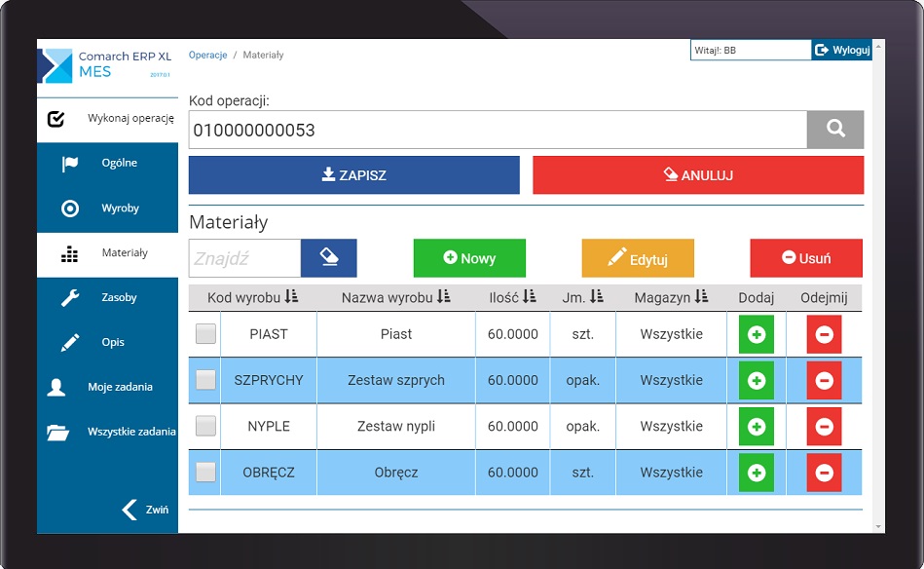Select the 'Zestaw szprych' name cell

(x=396, y=380)
